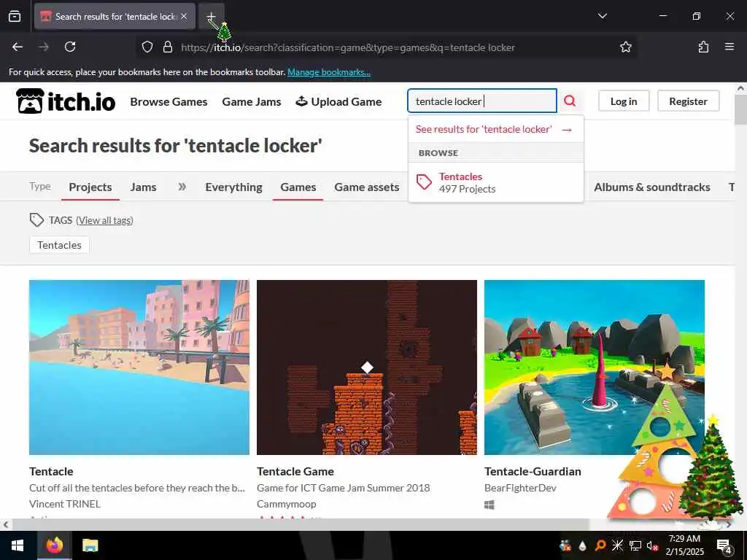Open a new tab with the plus button
This screenshot has height=560, width=747.
(x=211, y=16)
